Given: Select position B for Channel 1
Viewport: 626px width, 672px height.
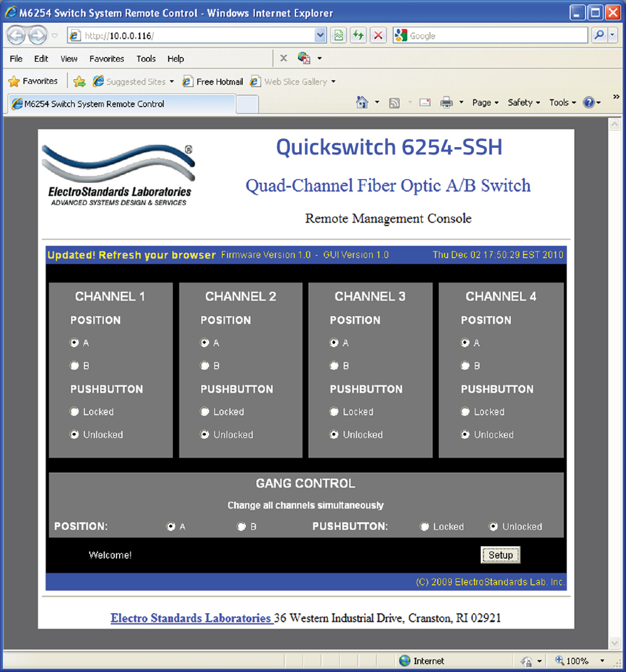Looking at the screenshot, I should (74, 366).
